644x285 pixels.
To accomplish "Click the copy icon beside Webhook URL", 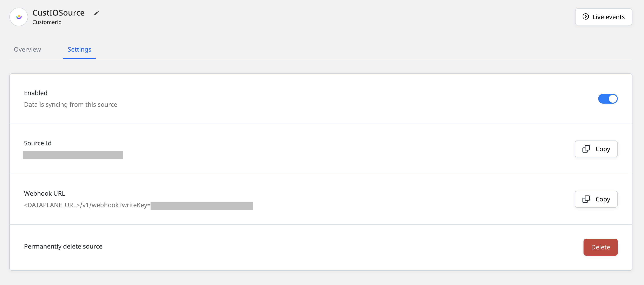I will 586,199.
